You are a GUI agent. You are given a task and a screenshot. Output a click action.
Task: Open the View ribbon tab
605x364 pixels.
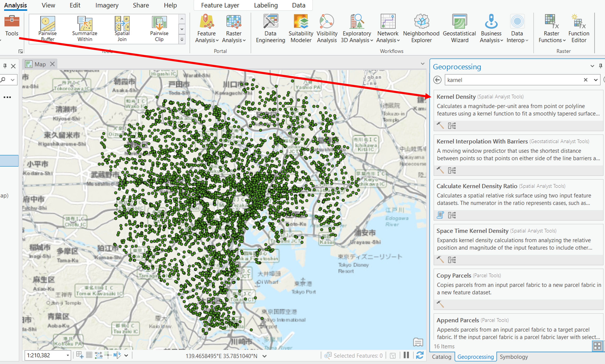coord(48,5)
